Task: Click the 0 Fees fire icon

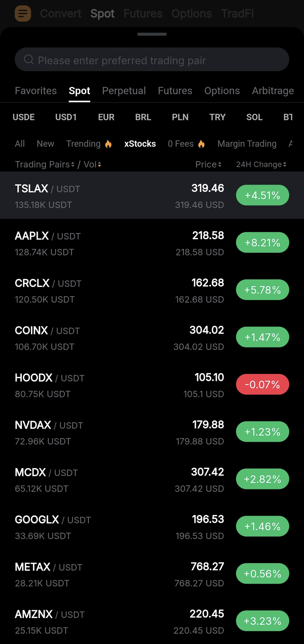Action: click(201, 144)
